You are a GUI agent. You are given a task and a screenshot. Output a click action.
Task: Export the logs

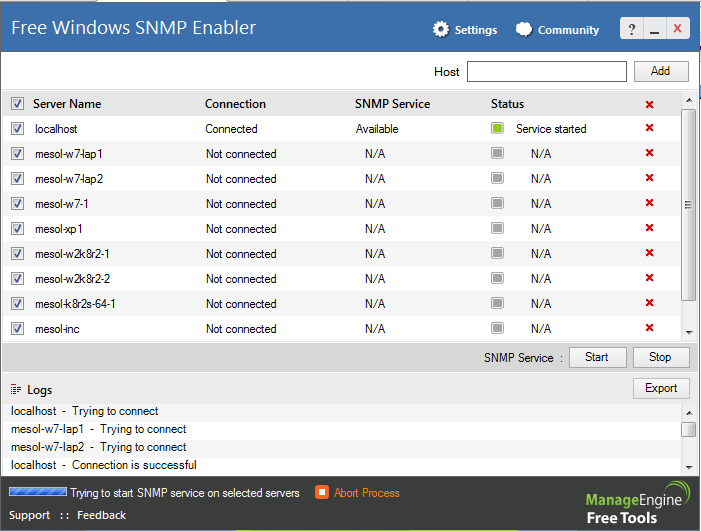661,388
